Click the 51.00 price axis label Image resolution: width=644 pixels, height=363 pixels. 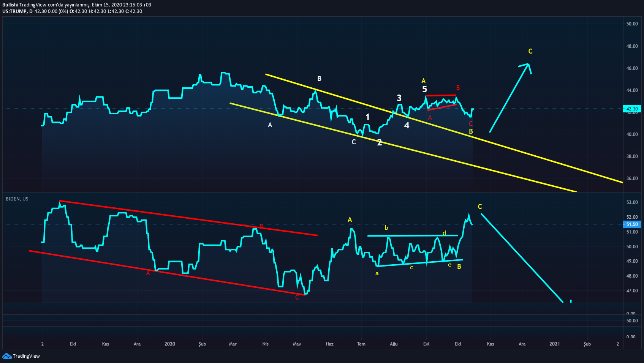point(632,232)
